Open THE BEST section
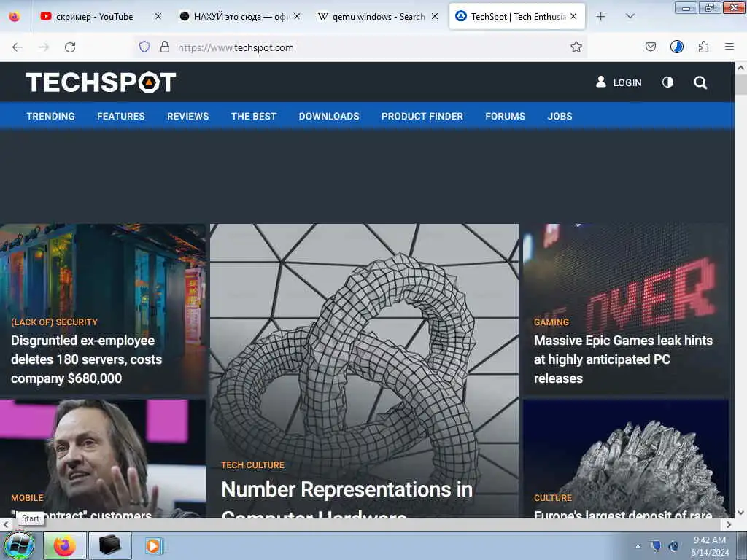This screenshot has height=560, width=747. [253, 116]
